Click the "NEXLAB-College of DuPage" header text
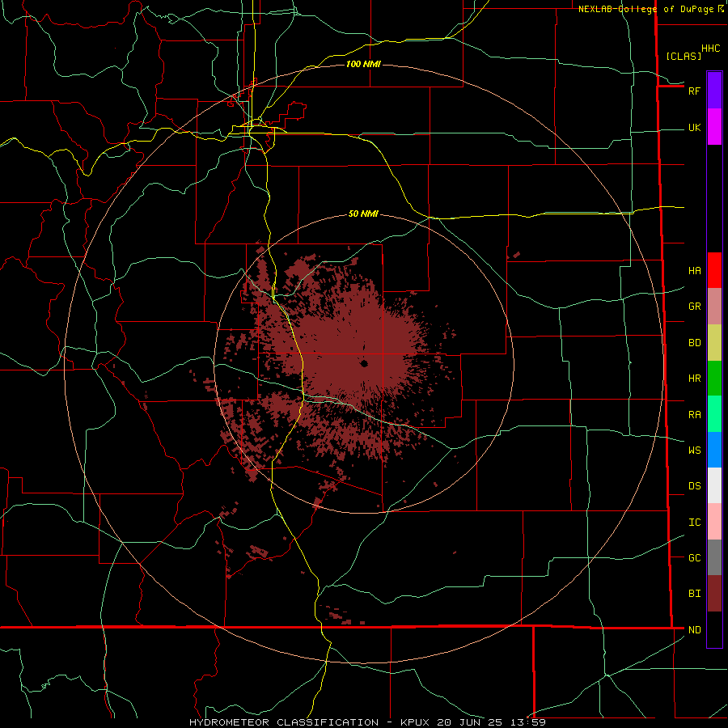Screen dimensions: 728x728 [647, 9]
